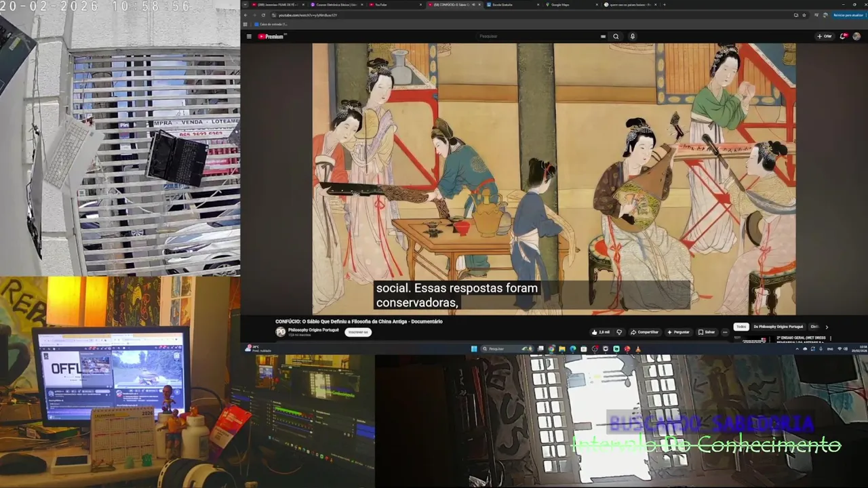This screenshot has height=488, width=868.
Task: Switch to the Google Maps tab
Action: click(x=572, y=5)
